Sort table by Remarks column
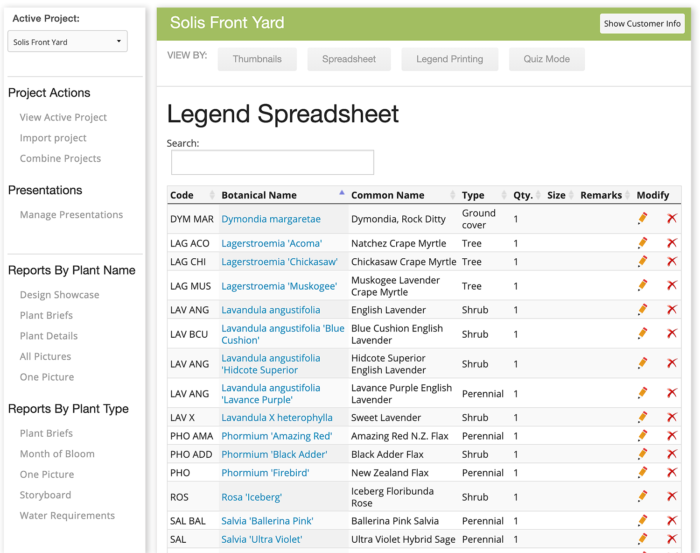This screenshot has height=553, width=700. (x=605, y=195)
